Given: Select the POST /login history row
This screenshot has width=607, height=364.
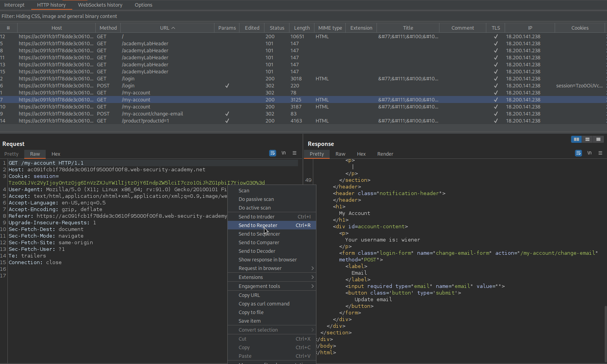Looking at the screenshot, I should [303, 86].
